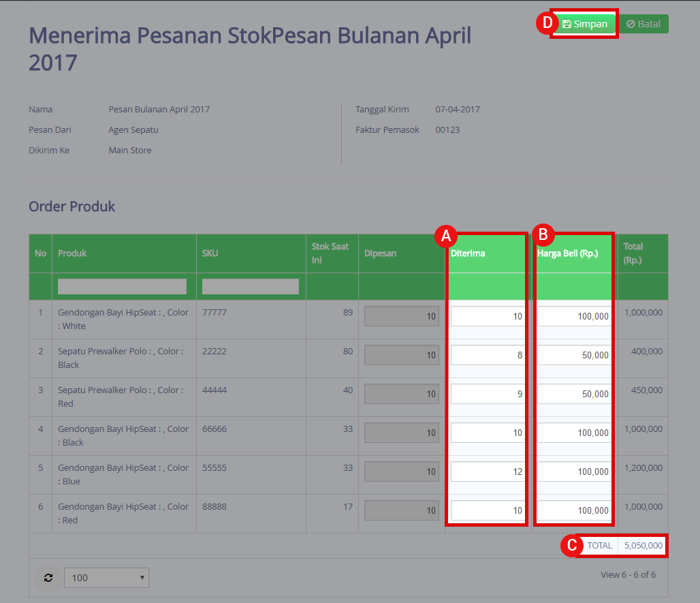Click the Dipesan column header
The width and height of the screenshot is (700, 603).
(402, 253)
